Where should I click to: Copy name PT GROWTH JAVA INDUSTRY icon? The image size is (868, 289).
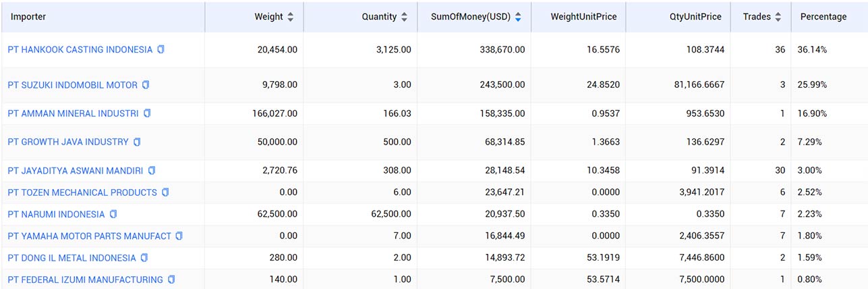[137, 142]
